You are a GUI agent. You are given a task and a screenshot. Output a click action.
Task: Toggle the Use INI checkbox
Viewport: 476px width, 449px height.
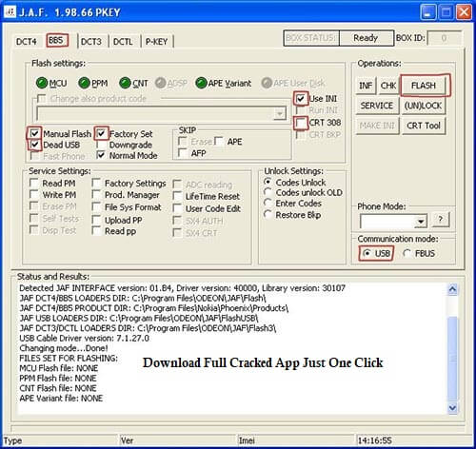301,99
